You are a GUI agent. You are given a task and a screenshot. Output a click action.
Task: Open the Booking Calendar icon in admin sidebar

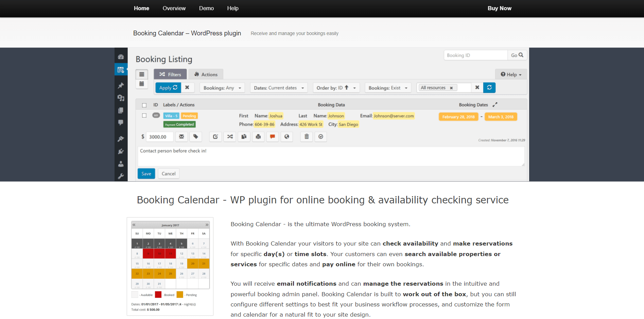coord(121,69)
